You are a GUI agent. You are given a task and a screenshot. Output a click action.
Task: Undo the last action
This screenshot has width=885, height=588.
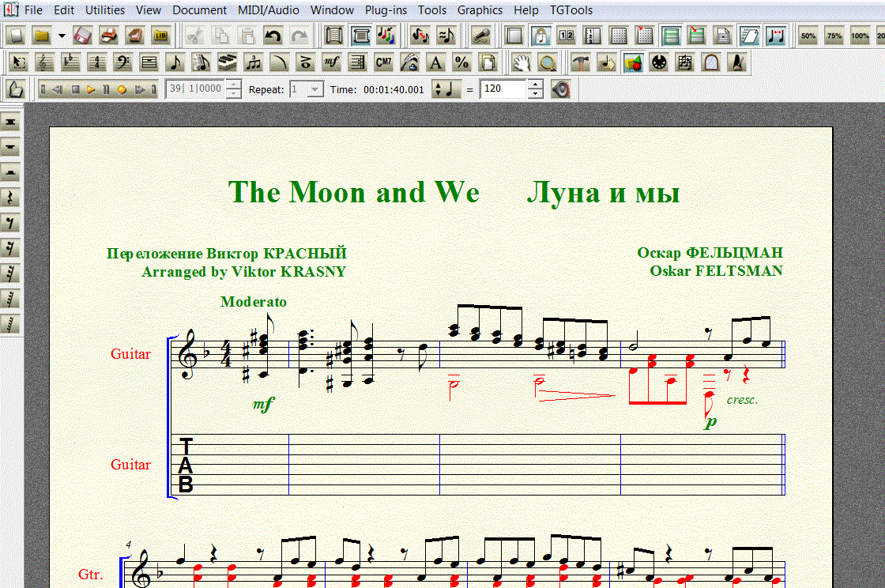tap(273, 36)
